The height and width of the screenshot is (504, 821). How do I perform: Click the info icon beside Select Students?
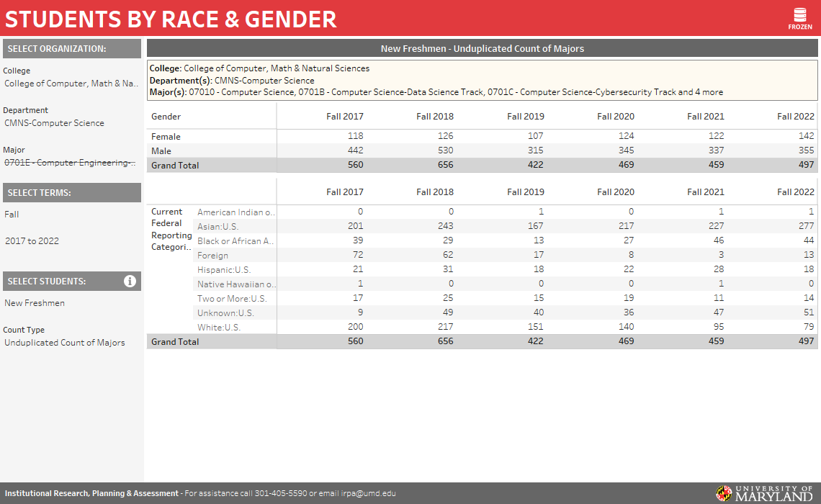(130, 282)
